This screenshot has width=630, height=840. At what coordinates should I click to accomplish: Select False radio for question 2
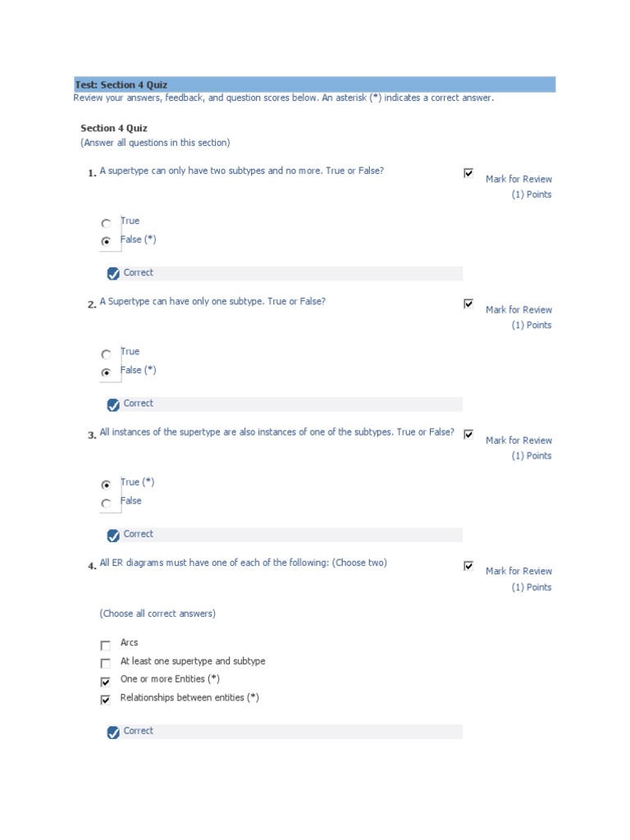(106, 372)
